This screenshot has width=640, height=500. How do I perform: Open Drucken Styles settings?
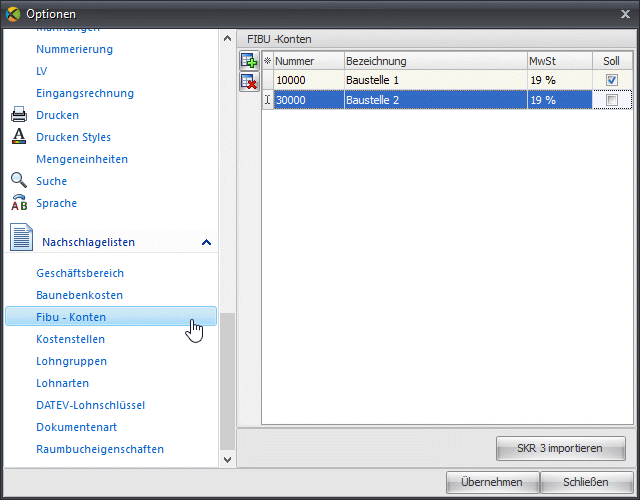click(x=73, y=137)
